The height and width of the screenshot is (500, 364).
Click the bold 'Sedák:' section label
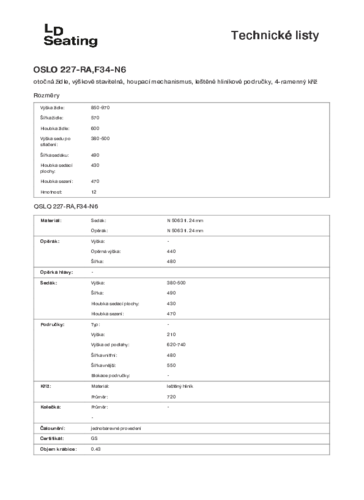(x=49, y=283)
